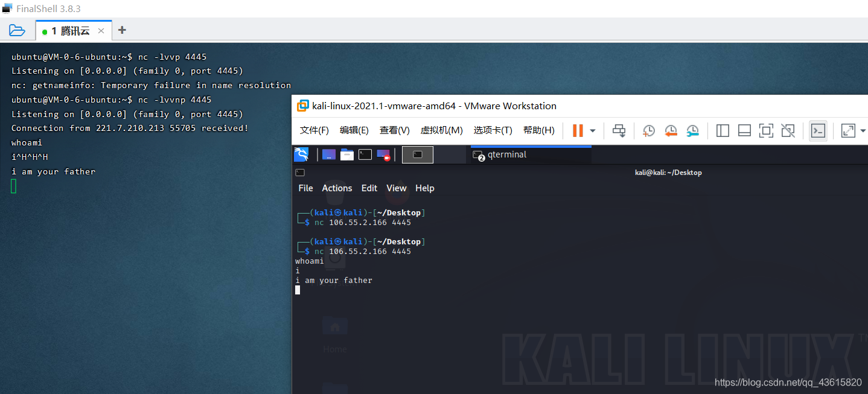Launch terminal emulator from Kali panel
Viewport: 868px width, 394px height.
[365, 155]
